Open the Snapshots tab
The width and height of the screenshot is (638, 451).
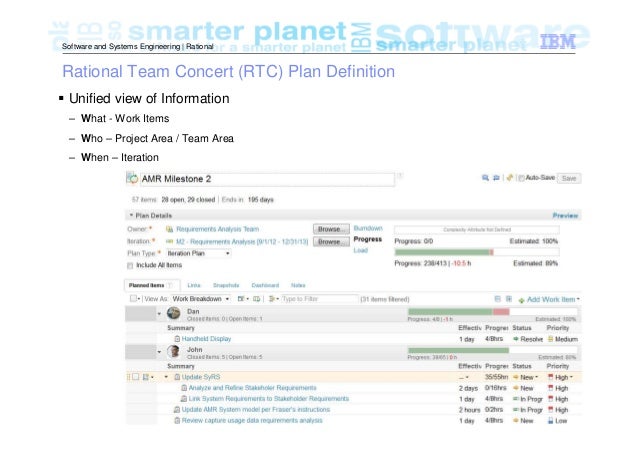coord(226,285)
